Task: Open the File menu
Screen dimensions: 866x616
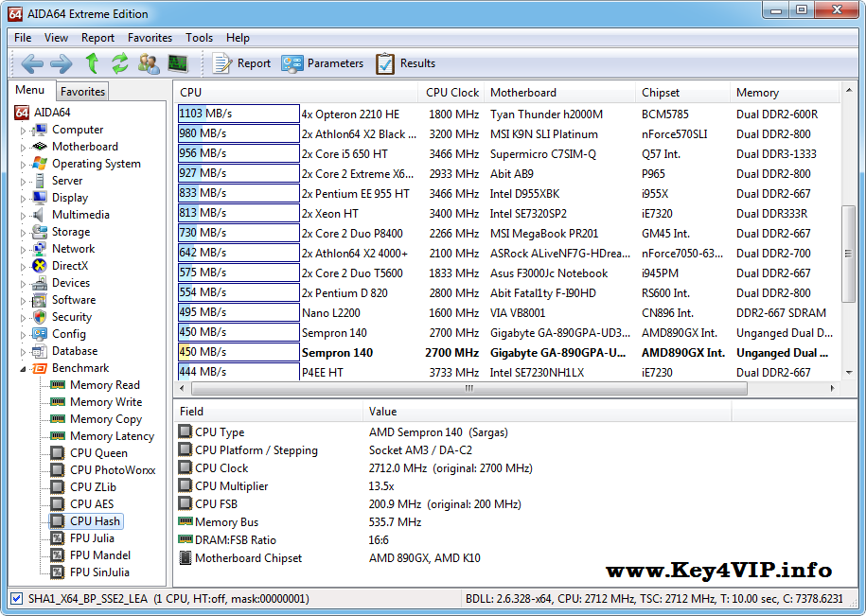Action: (x=23, y=38)
